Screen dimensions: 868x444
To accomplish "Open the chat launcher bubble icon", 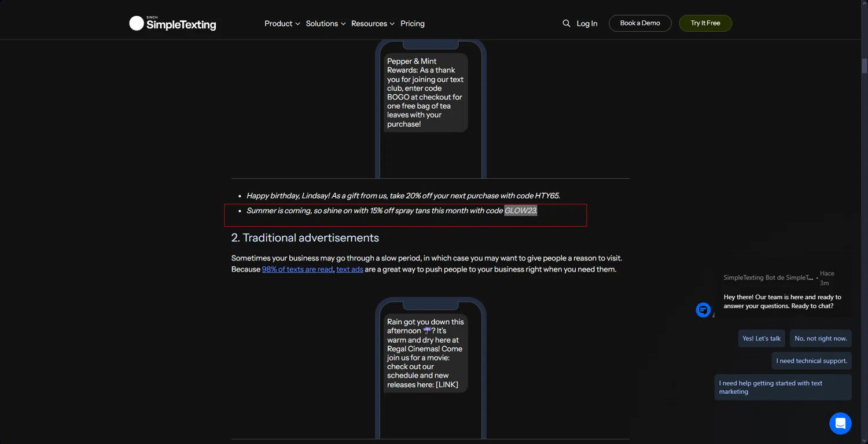I will tap(840, 423).
